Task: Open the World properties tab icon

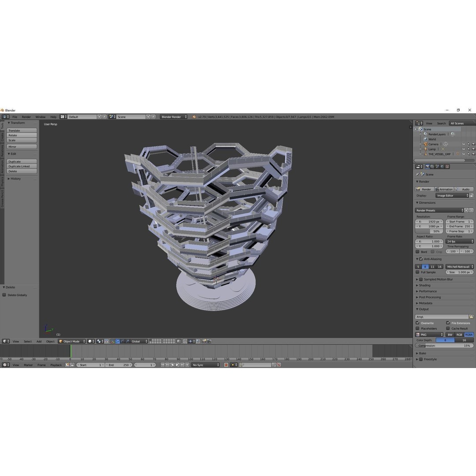Action: coord(443,166)
